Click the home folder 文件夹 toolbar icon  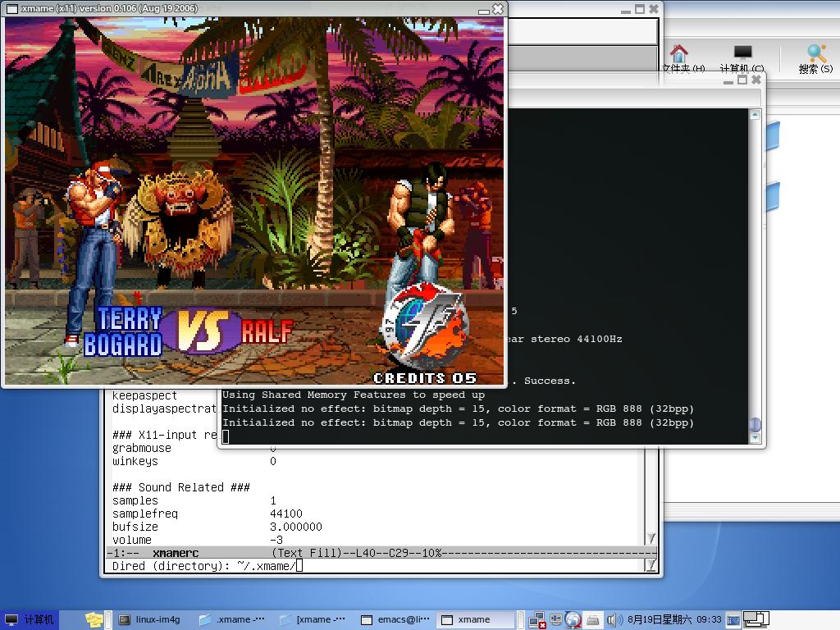[x=682, y=59]
